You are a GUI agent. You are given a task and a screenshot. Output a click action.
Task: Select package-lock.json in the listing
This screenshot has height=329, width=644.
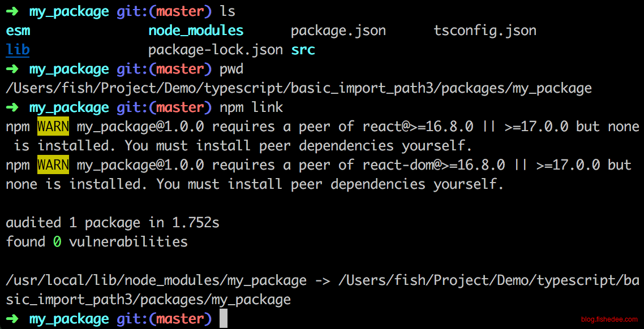click(x=216, y=50)
